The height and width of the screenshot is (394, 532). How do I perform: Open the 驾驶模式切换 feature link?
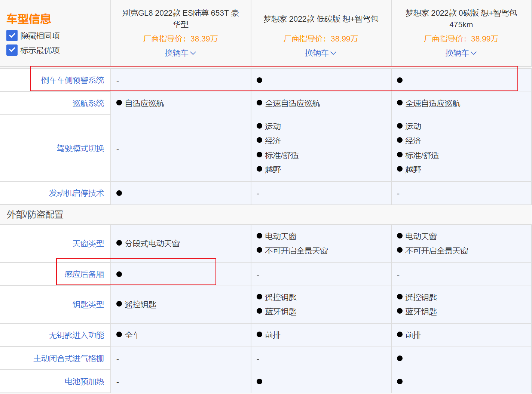pos(80,148)
